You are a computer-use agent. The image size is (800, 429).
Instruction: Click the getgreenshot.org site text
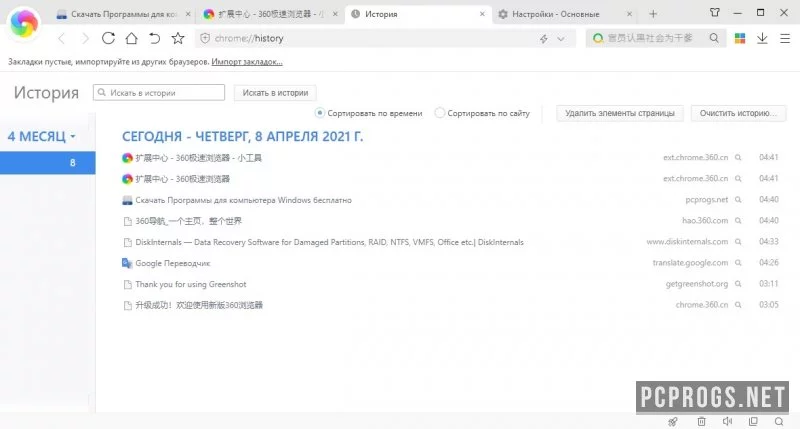pyautogui.click(x=697, y=284)
